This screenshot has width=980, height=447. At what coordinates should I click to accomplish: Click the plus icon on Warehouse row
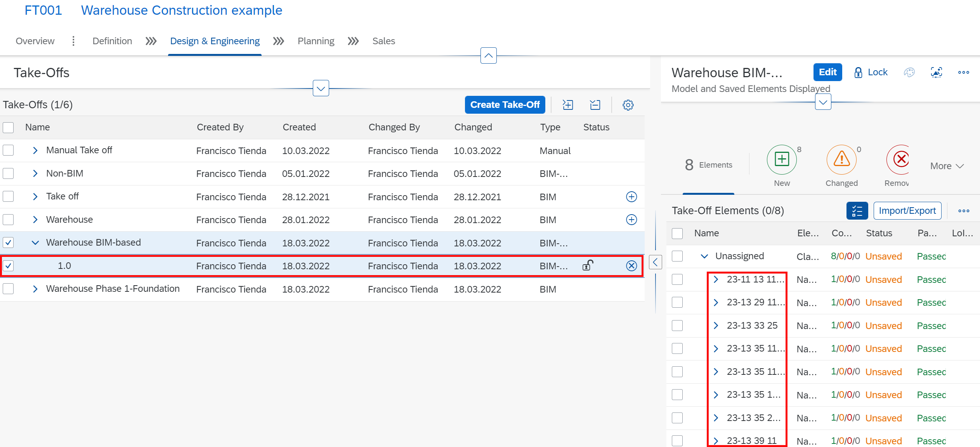pos(631,220)
